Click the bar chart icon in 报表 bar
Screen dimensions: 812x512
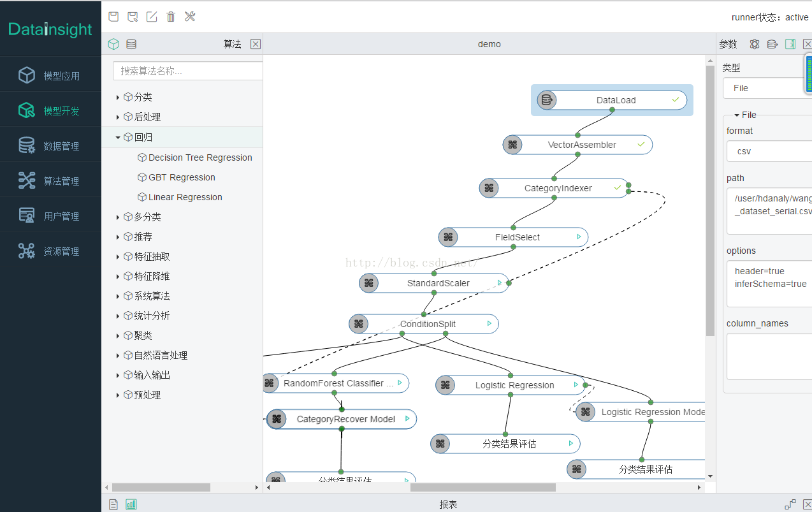click(x=131, y=504)
